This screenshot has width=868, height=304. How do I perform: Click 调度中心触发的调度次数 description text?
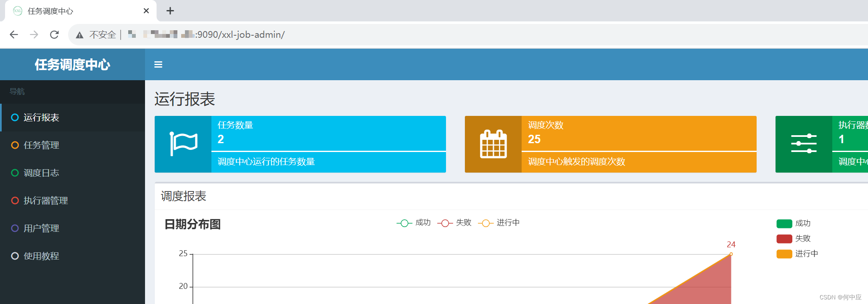(576, 162)
